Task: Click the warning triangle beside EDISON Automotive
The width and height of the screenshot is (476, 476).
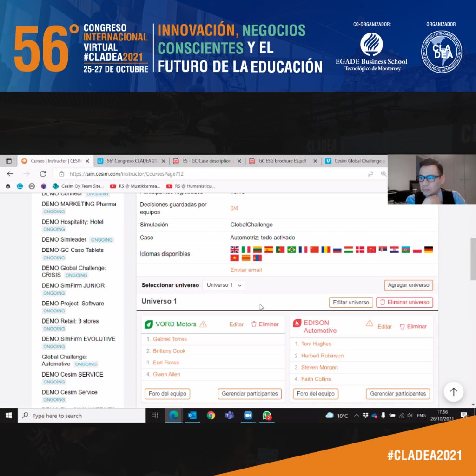Action: tap(370, 323)
